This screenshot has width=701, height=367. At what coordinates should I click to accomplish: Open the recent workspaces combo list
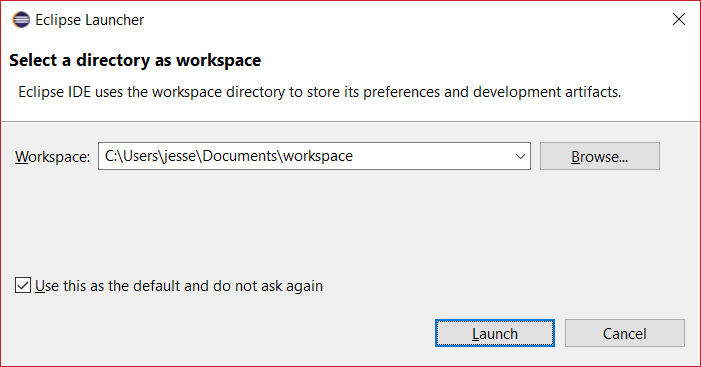pyautogui.click(x=520, y=156)
